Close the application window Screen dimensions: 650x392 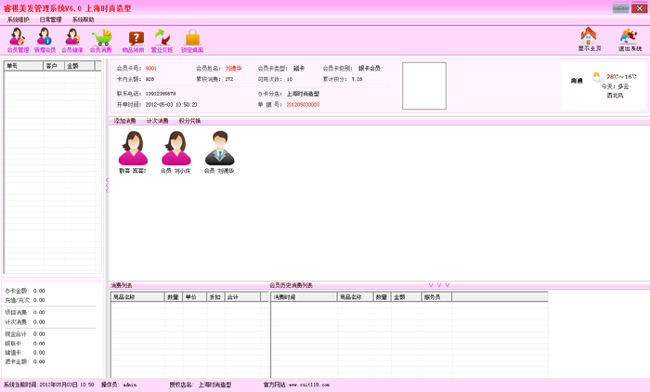click(x=639, y=8)
